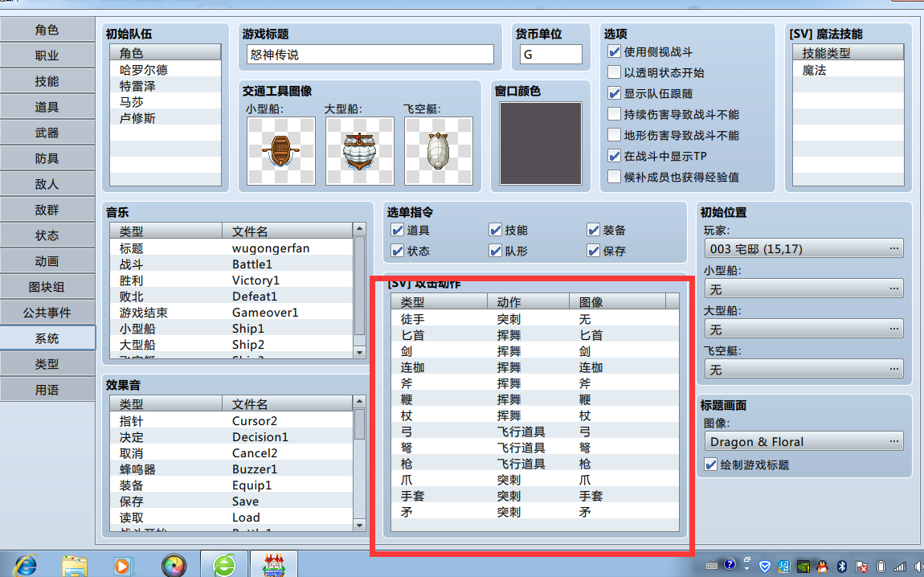Open title image selector Dragon & Floral

(x=803, y=441)
